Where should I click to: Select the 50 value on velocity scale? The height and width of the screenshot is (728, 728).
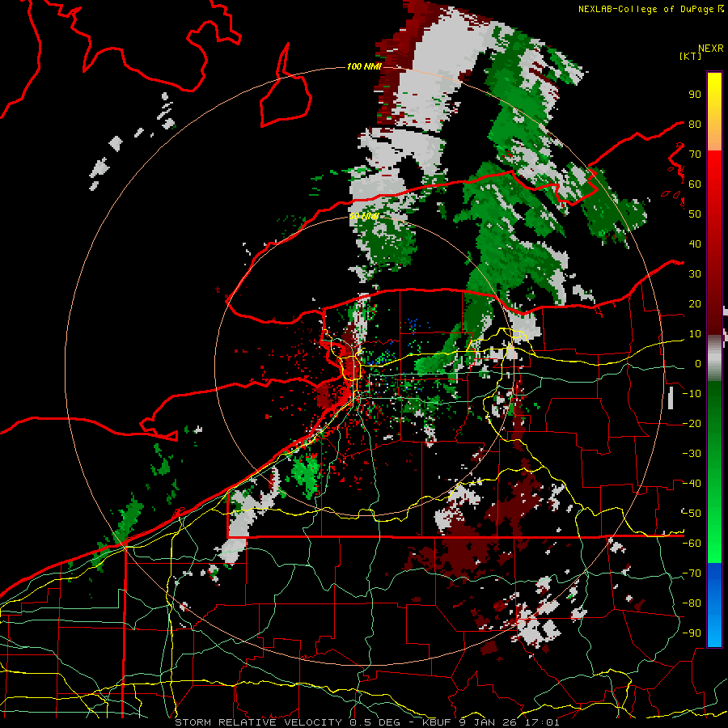coord(695,214)
